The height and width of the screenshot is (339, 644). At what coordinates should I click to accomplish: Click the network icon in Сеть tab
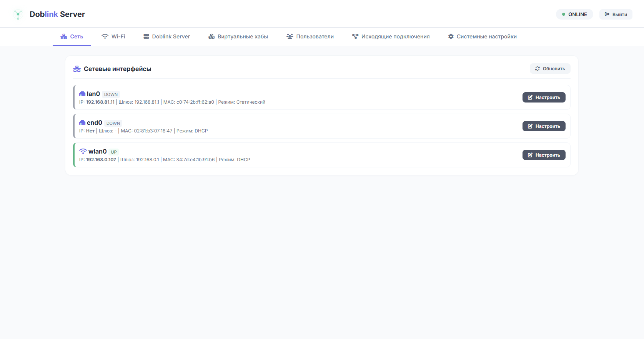pos(64,36)
